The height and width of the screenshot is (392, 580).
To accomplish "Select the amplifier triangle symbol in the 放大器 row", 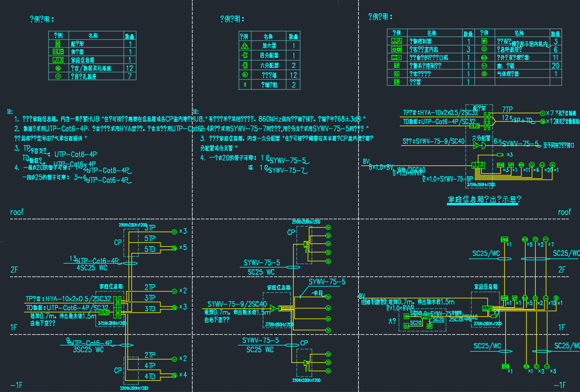I will pos(244,46).
